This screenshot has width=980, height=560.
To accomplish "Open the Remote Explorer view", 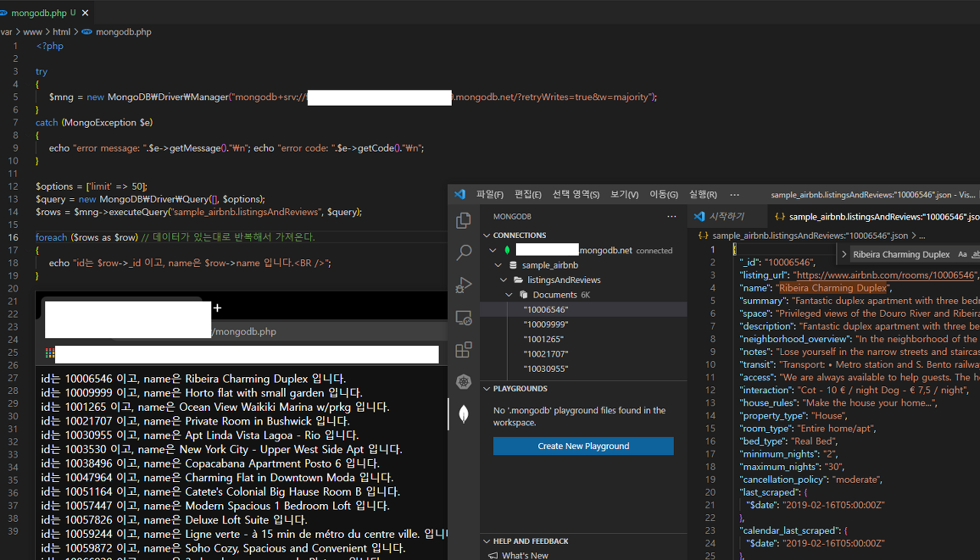I will tap(463, 317).
